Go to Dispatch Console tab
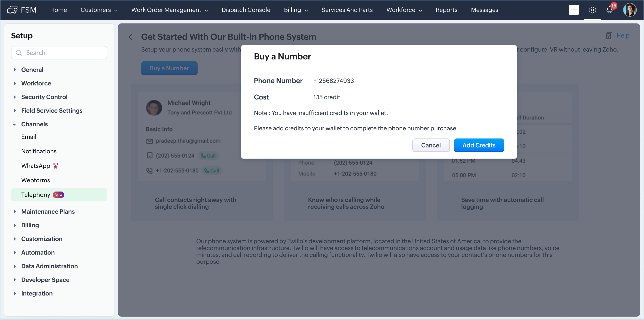This screenshot has height=320, width=644. (246, 10)
